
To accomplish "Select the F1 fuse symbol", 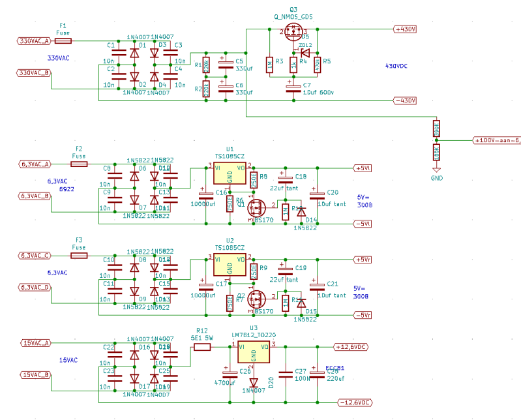I will tap(63, 41).
